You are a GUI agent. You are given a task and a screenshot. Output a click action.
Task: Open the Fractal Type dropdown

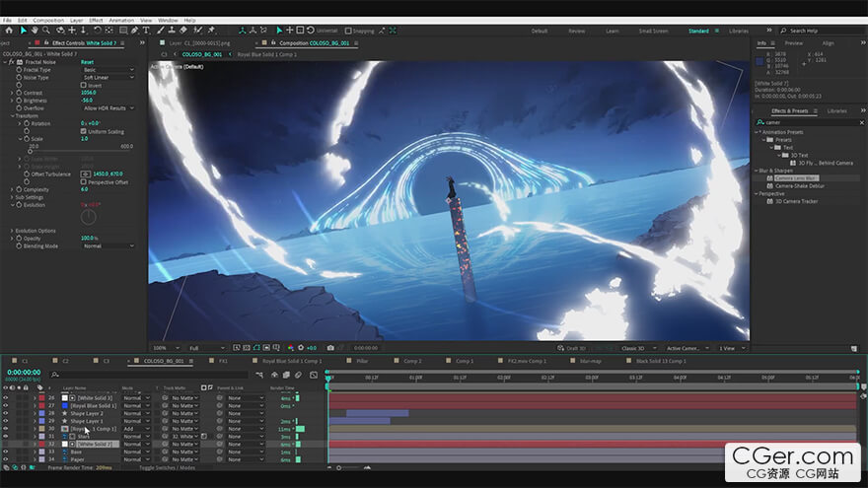click(108, 70)
